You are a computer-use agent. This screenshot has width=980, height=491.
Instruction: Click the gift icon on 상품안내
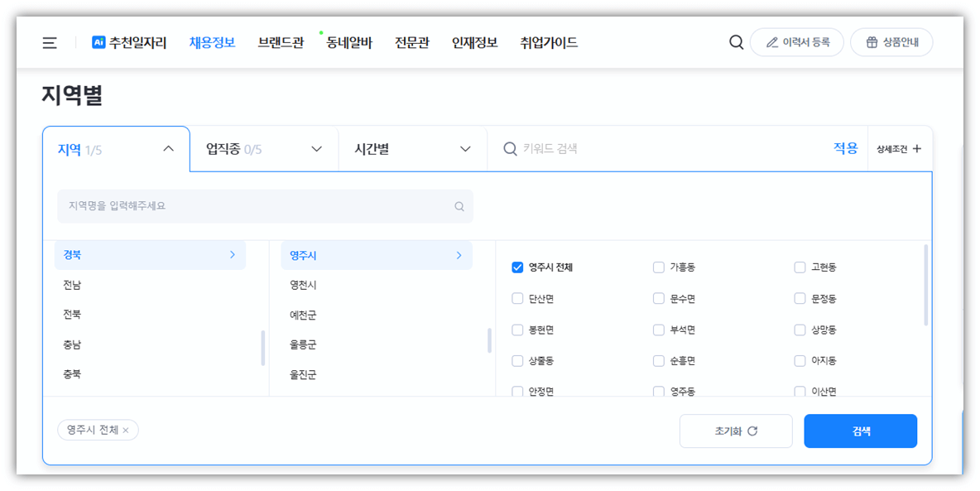pos(874,41)
